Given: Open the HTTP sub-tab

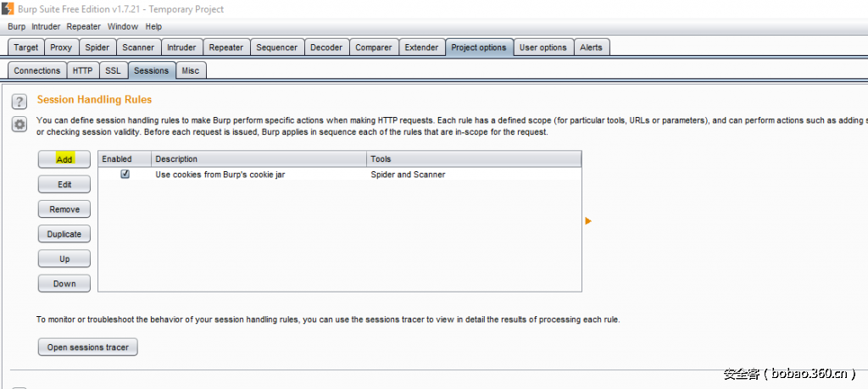Looking at the screenshot, I should pos(83,71).
